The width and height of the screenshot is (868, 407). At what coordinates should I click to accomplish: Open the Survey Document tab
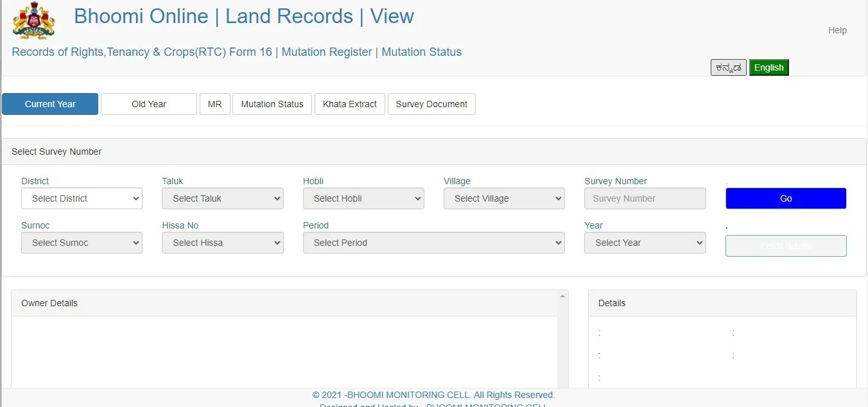point(431,104)
